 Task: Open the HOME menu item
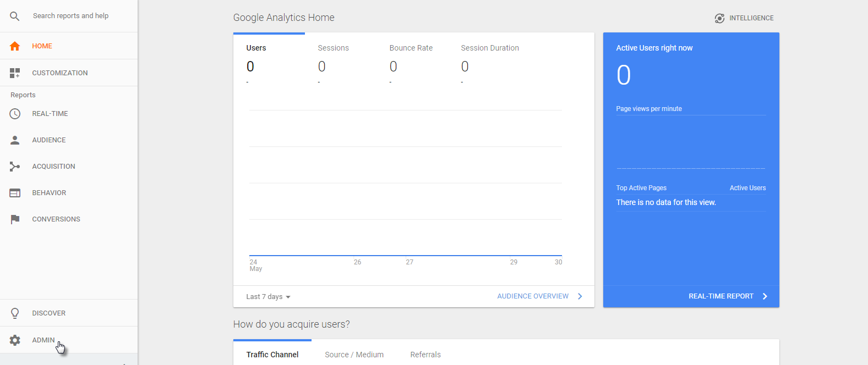pyautogui.click(x=42, y=46)
